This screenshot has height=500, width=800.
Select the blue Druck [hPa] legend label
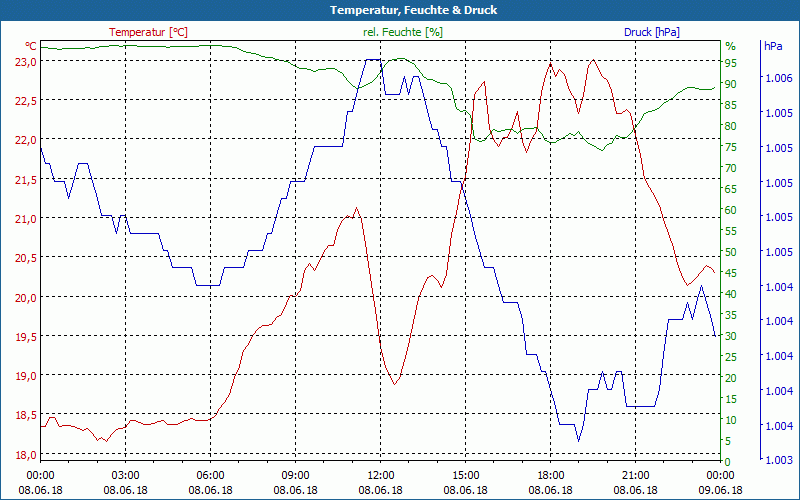(651, 32)
